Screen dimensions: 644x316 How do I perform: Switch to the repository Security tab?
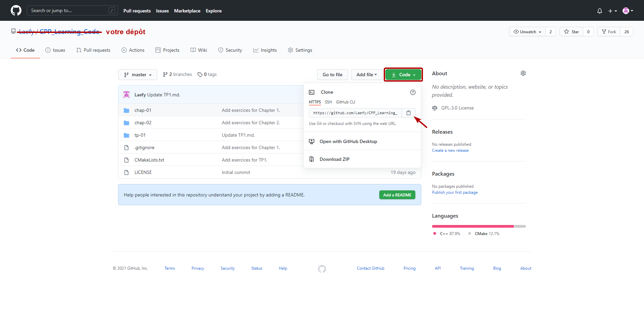(230, 50)
